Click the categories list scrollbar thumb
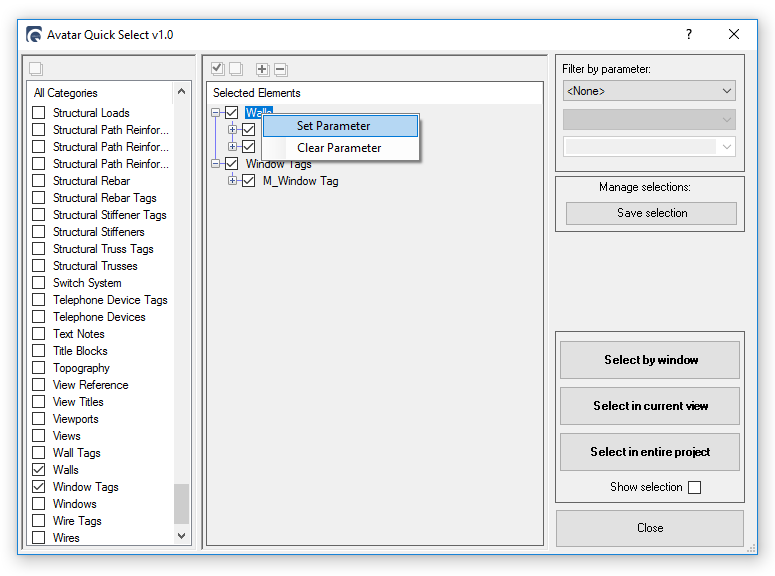The height and width of the screenshot is (576, 775). (181, 503)
